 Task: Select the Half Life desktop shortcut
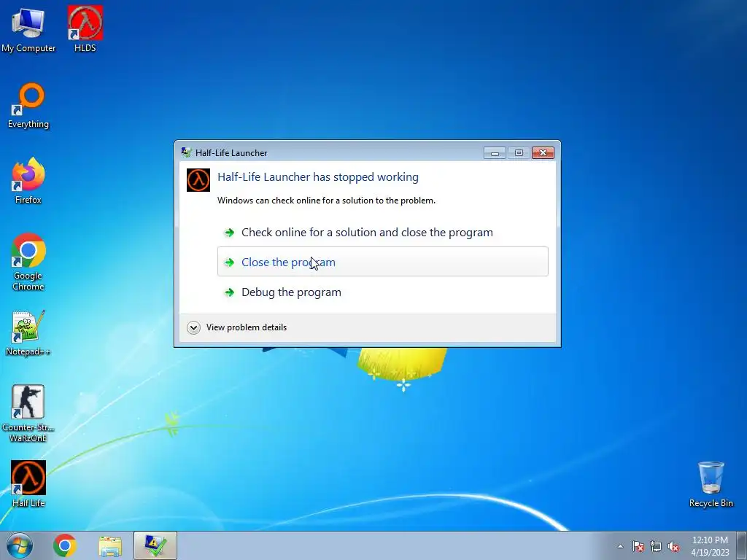28,484
